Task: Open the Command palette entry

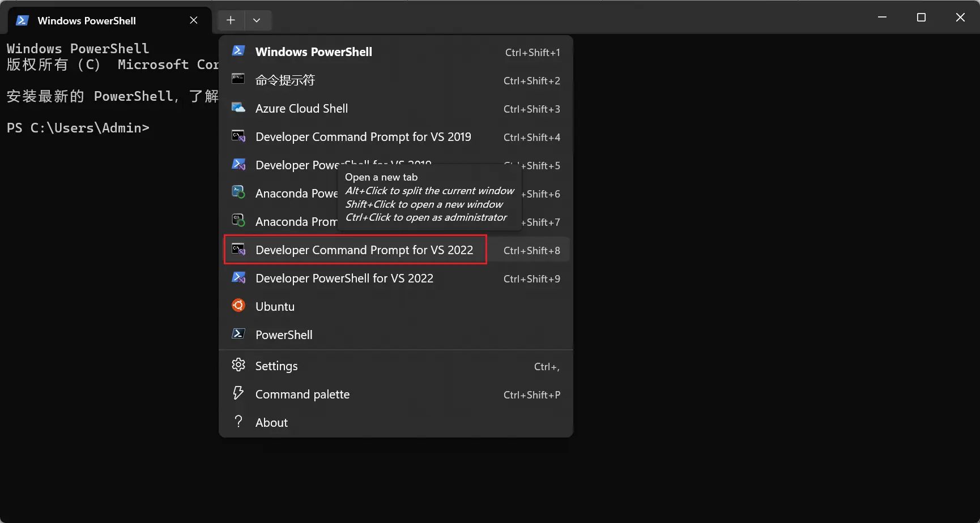Action: point(395,395)
